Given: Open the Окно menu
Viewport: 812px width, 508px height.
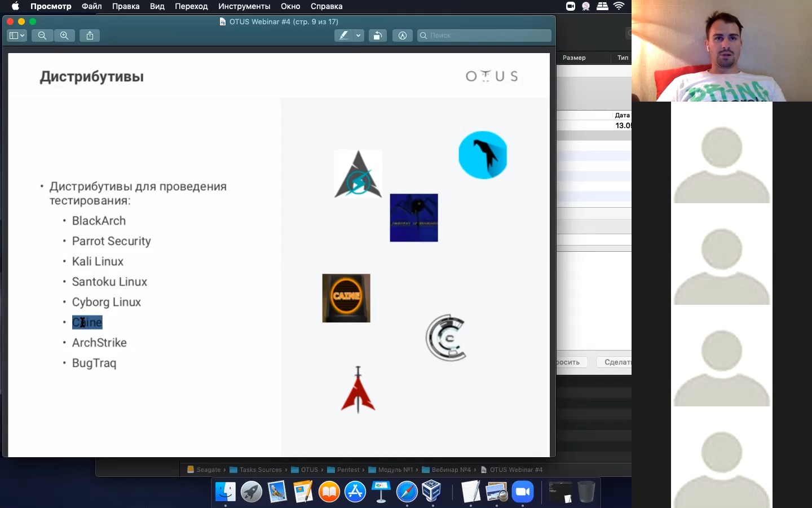Looking at the screenshot, I should 290,6.
